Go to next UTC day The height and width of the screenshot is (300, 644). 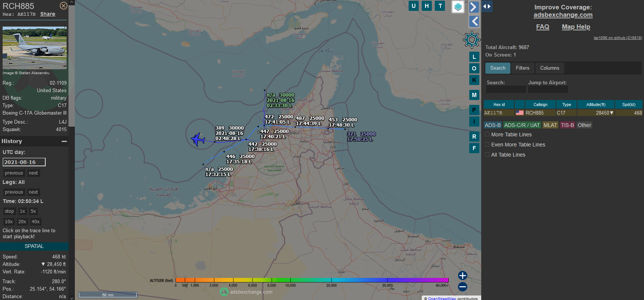(x=33, y=173)
